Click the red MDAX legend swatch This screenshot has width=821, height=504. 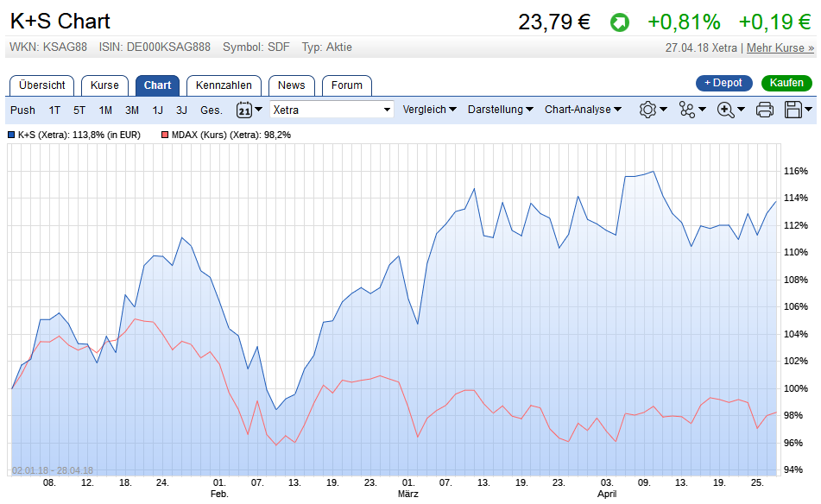[165, 135]
